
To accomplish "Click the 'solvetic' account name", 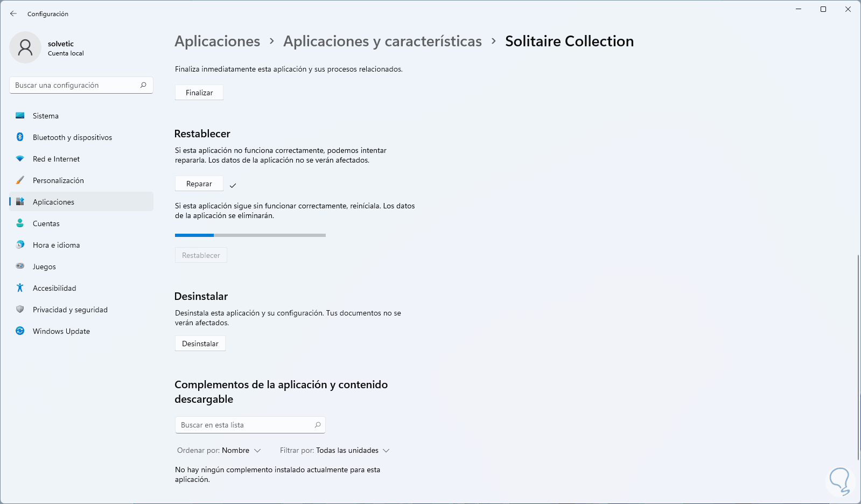I will [x=61, y=44].
